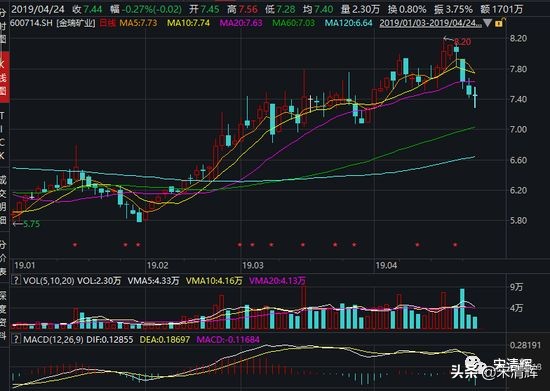Open the 深度资料 sidebar tab
This screenshot has width=550, height=391.
3,315
